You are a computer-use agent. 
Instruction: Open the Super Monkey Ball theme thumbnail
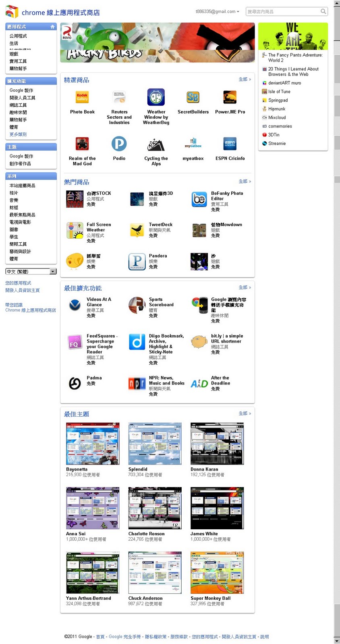click(217, 573)
